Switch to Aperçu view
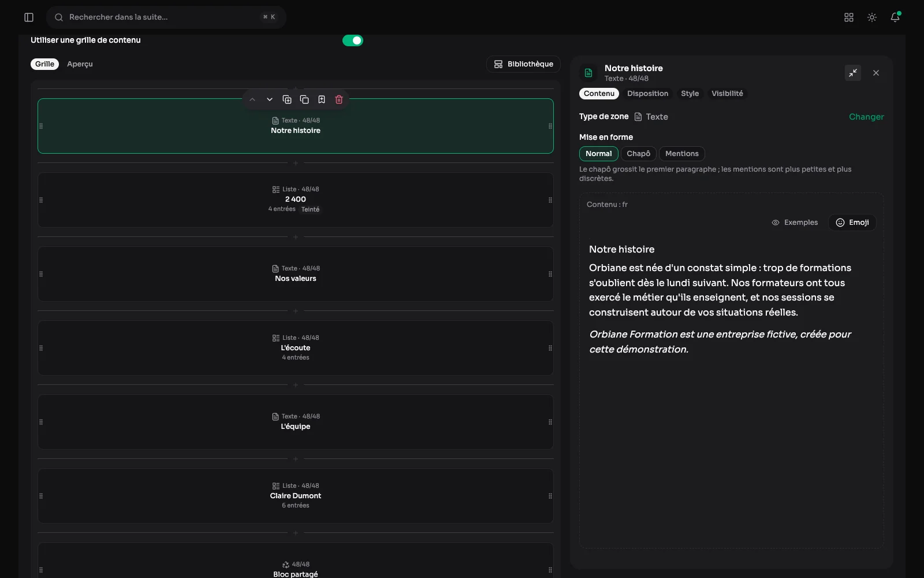Image resolution: width=924 pixels, height=578 pixels. pos(80,64)
